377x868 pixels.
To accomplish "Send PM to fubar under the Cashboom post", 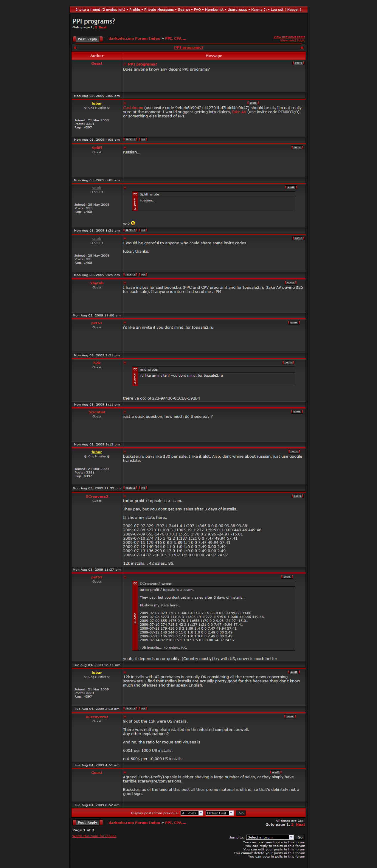I will click(143, 139).
